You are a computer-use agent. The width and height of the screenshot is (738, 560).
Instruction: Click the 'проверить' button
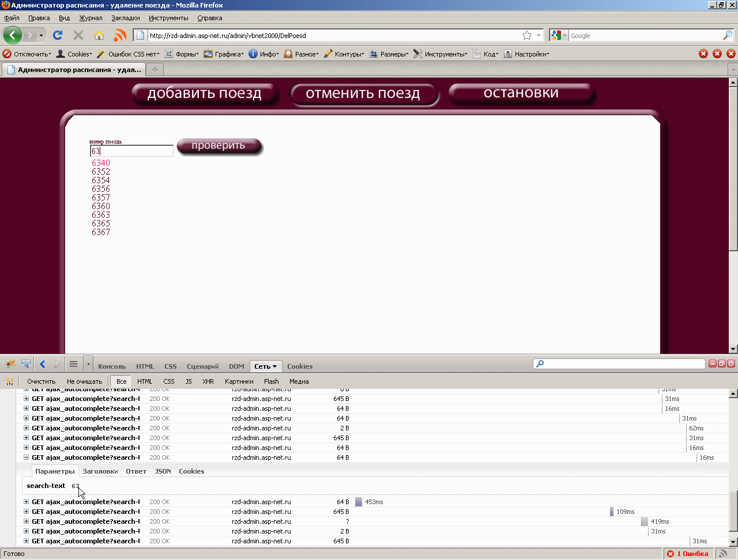click(219, 146)
